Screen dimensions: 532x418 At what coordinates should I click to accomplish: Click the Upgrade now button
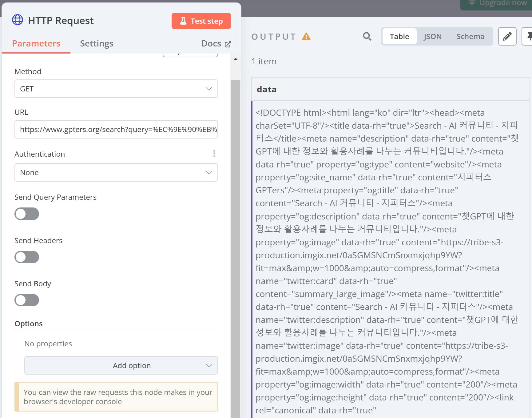pyautogui.click(x=496, y=4)
